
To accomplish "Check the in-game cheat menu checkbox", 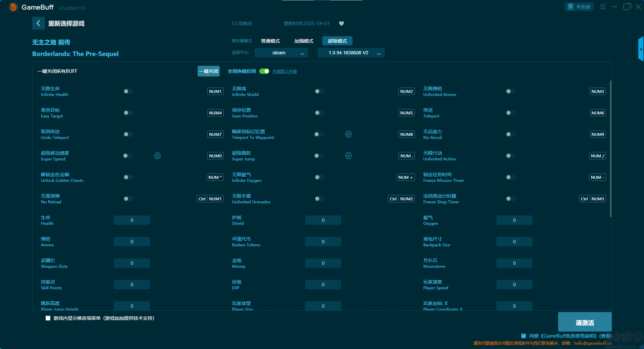I will [48, 318].
